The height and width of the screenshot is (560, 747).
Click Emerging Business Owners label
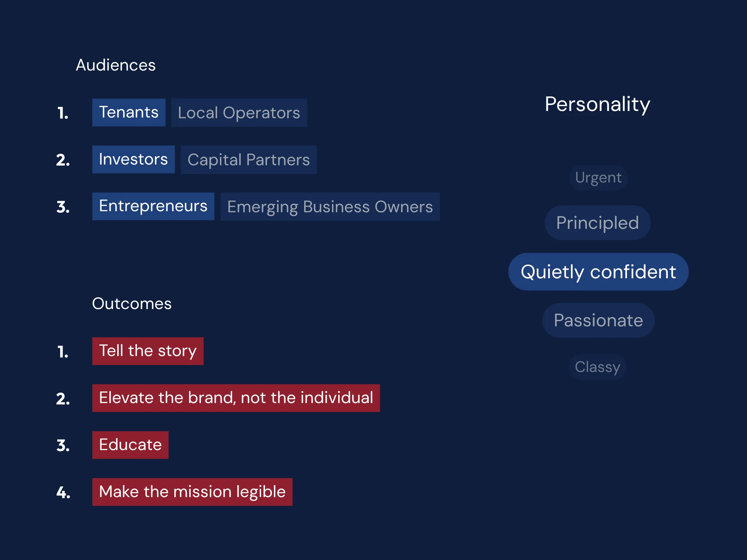(x=330, y=207)
